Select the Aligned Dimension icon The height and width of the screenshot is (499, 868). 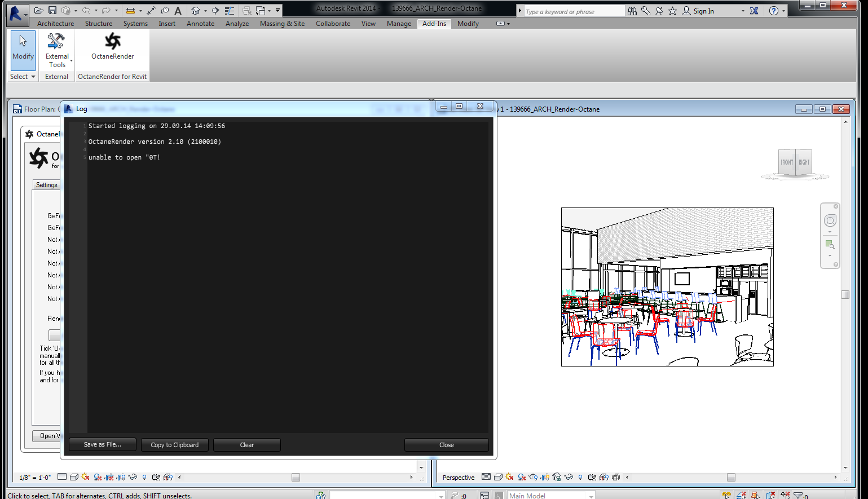(151, 10)
